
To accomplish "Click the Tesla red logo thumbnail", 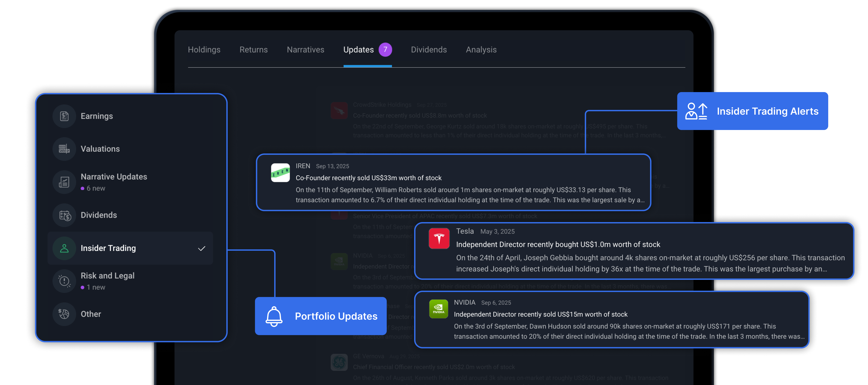I will click(439, 239).
